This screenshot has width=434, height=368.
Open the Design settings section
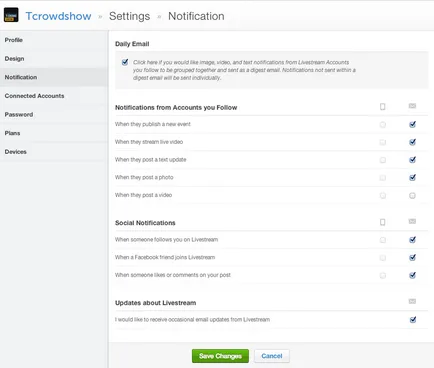(54, 59)
